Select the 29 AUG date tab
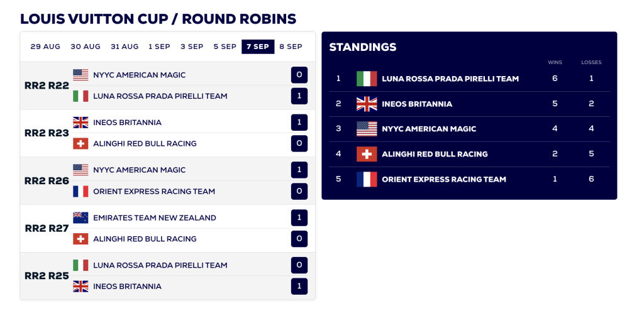Screen dimensions: 644x318 point(45,47)
